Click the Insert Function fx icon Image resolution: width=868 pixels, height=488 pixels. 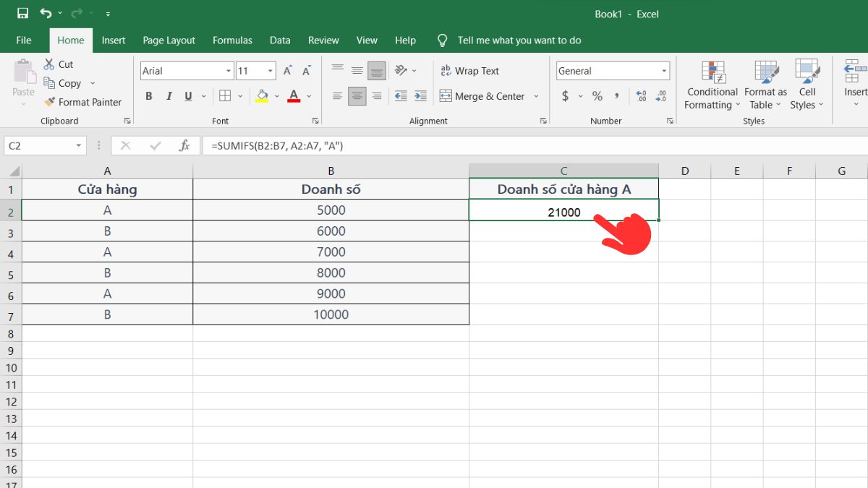(184, 146)
